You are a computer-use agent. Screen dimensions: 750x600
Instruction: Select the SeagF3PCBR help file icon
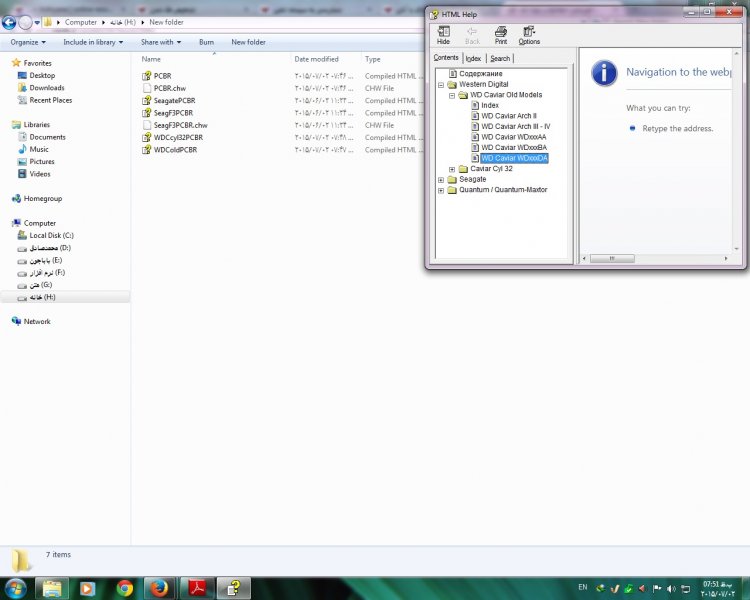147,113
